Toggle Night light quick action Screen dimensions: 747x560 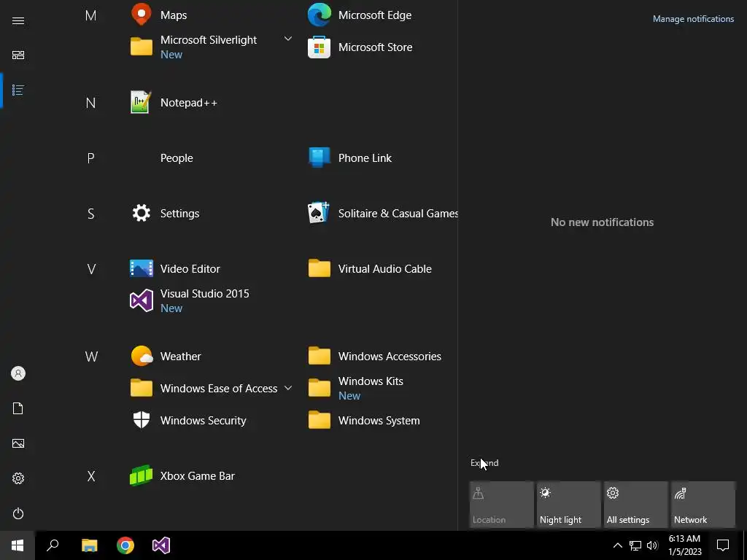[x=568, y=505]
